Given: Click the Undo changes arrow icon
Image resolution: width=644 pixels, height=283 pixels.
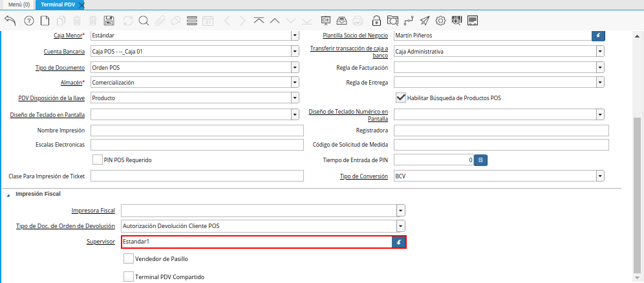Looking at the screenshot, I should 10,21.
